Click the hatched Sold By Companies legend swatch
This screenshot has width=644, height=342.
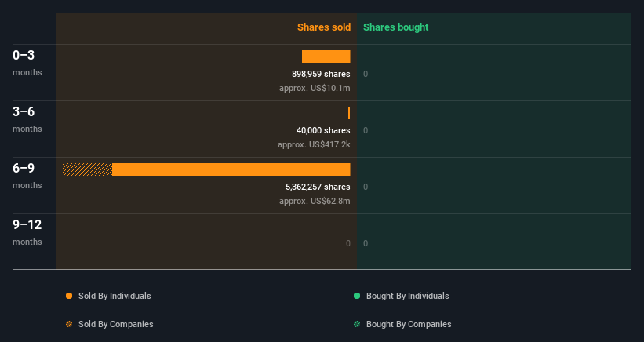pyautogui.click(x=69, y=324)
